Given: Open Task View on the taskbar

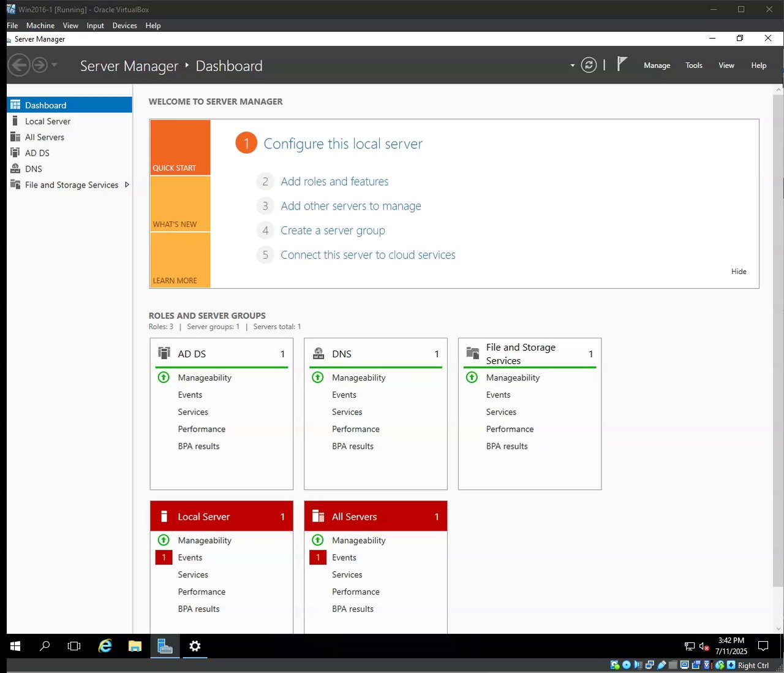Looking at the screenshot, I should pyautogui.click(x=74, y=646).
